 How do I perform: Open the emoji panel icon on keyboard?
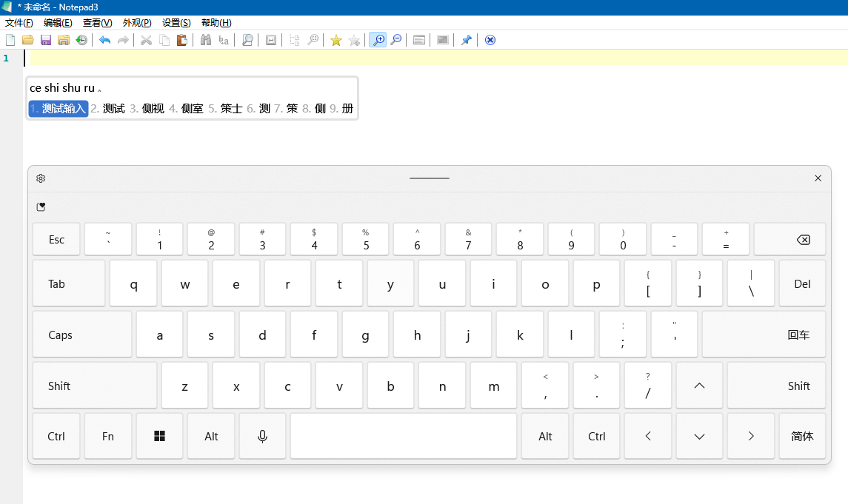click(x=41, y=207)
